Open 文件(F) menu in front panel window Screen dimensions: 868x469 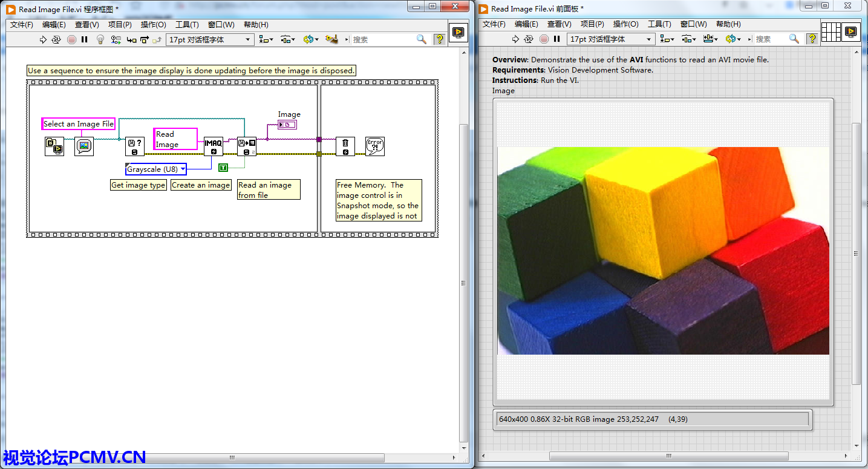(494, 24)
